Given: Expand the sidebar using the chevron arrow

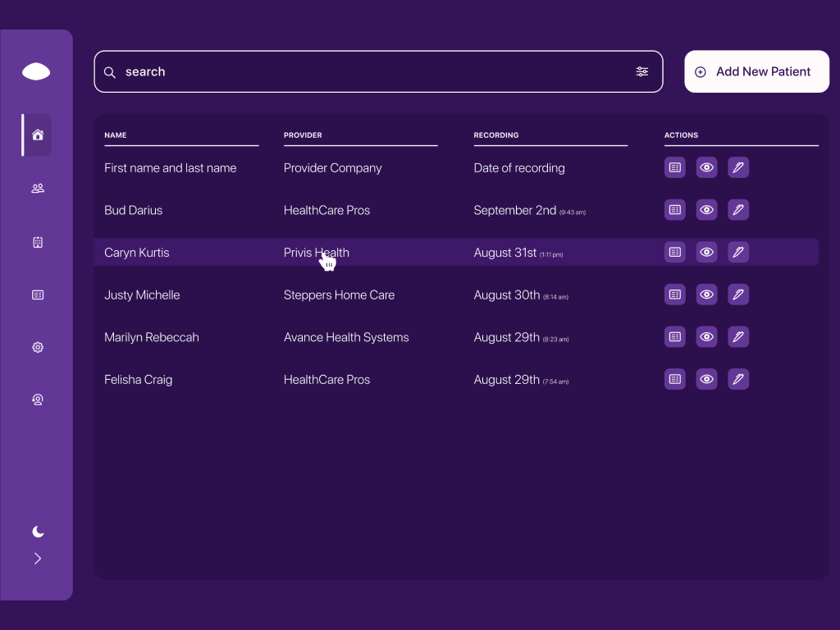Looking at the screenshot, I should coord(37,558).
